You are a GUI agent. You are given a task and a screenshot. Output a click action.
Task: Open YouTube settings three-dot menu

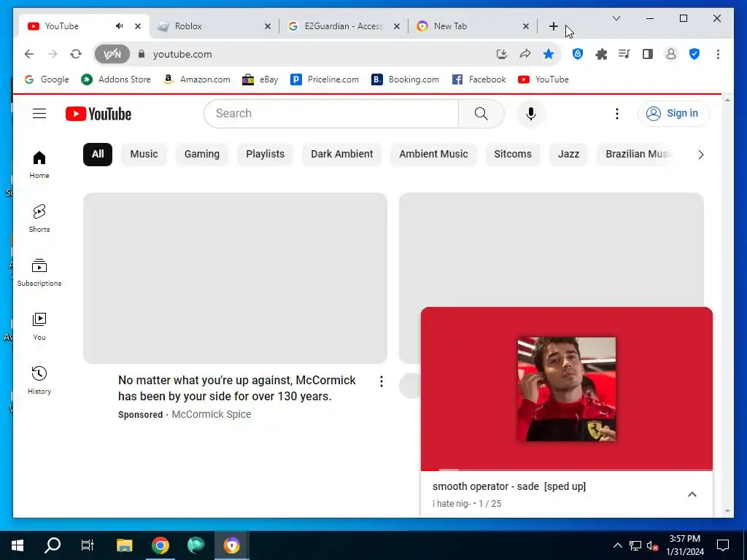coord(617,113)
